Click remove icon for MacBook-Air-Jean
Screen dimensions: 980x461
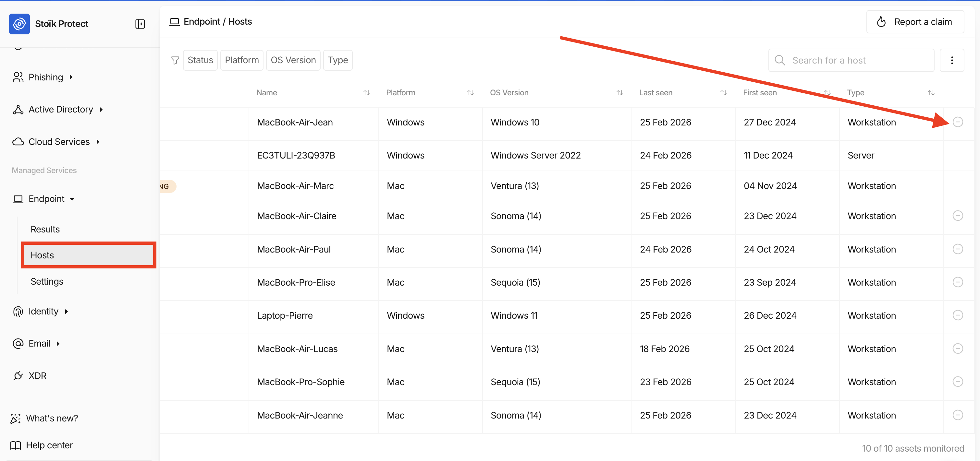(958, 122)
